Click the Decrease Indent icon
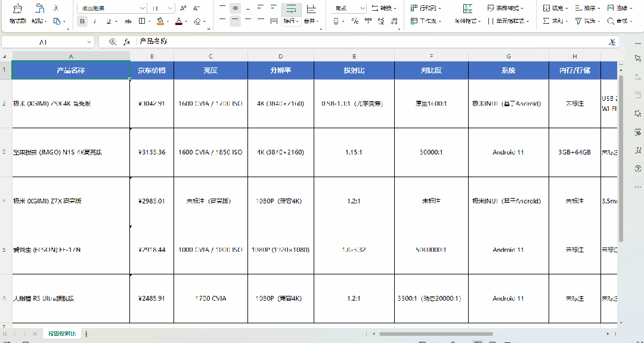The image size is (644, 343). (261, 8)
